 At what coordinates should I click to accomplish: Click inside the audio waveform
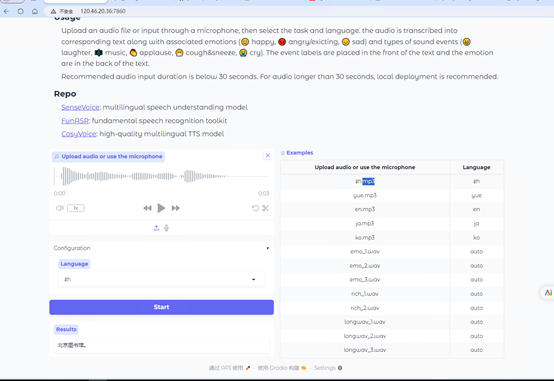pyautogui.click(x=161, y=176)
